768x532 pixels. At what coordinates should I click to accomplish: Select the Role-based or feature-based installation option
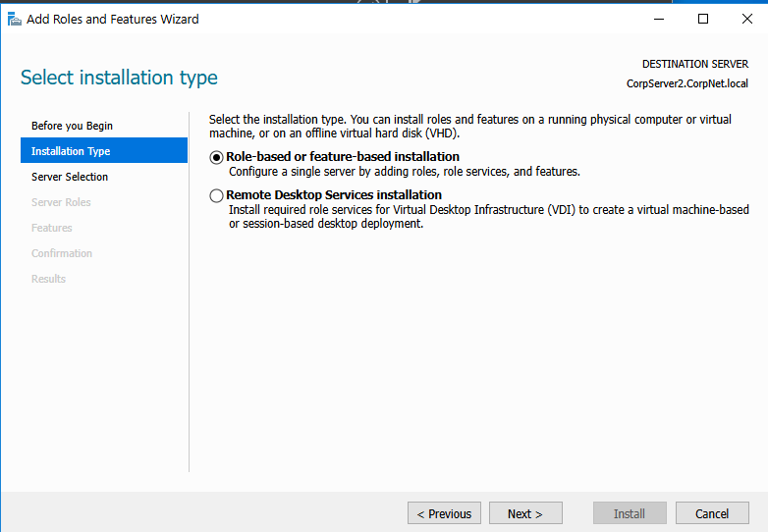coord(217,157)
